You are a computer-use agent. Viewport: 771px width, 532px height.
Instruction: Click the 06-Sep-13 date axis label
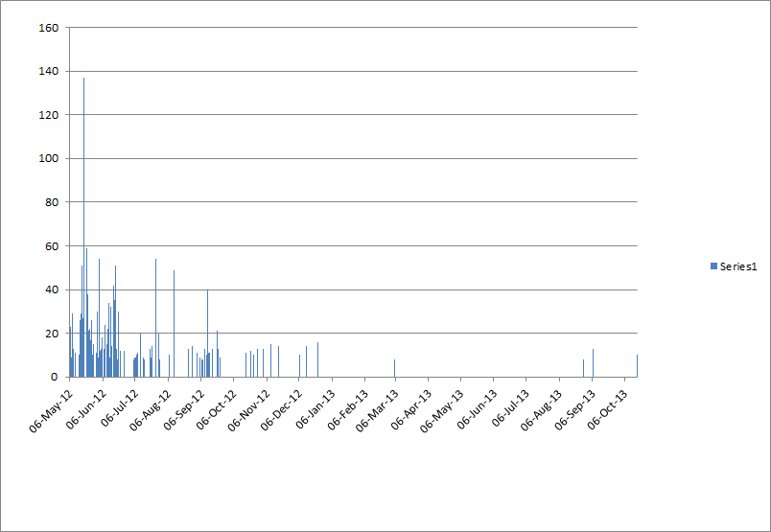[x=575, y=409]
